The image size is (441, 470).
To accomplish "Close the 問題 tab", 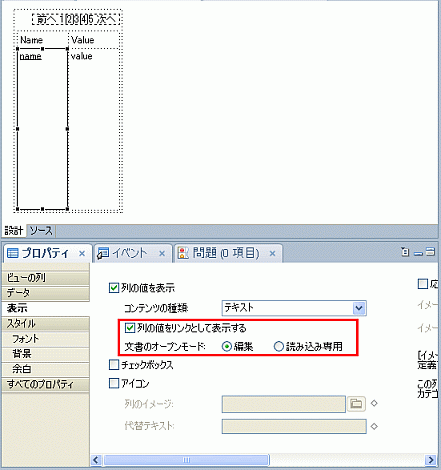I will 272,254.
